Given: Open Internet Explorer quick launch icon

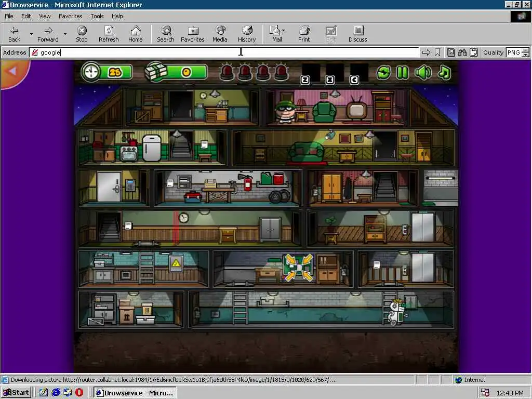Looking at the screenshot, I should 56,393.
